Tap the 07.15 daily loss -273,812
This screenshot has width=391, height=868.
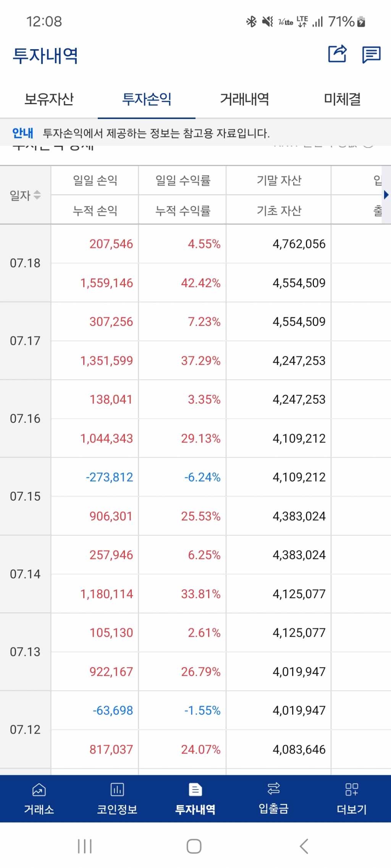click(110, 477)
